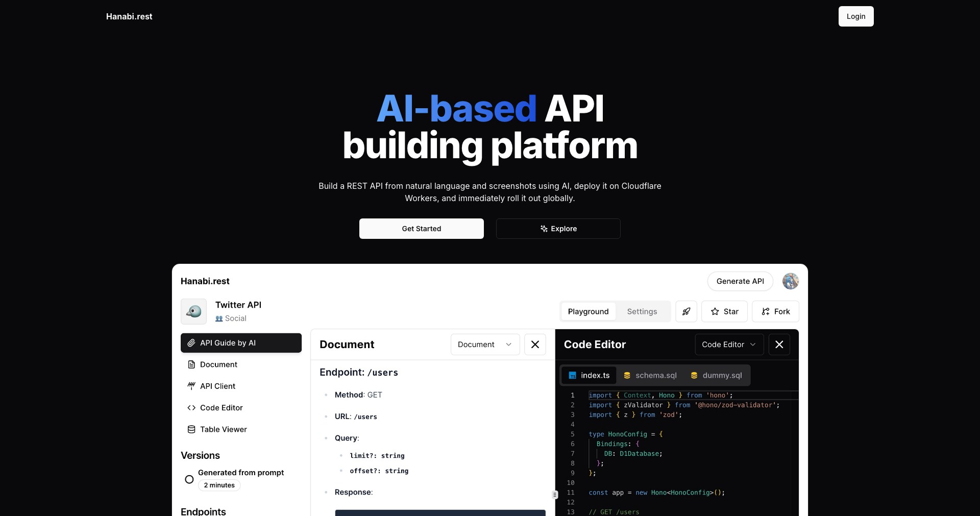Click the TypeScript icon on index.ts tab

point(573,375)
